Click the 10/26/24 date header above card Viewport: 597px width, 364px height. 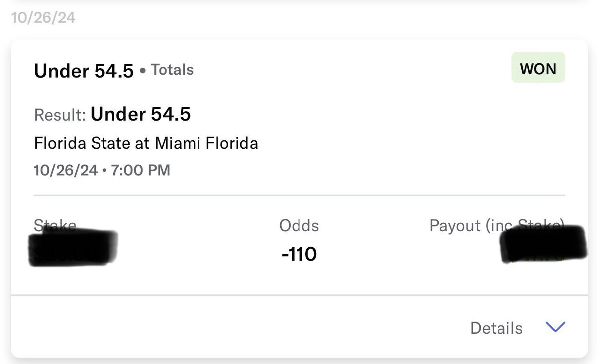[x=43, y=18]
